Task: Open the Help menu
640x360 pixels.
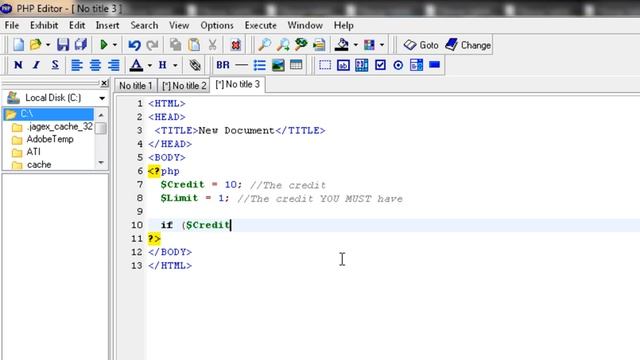Action: coord(343,25)
